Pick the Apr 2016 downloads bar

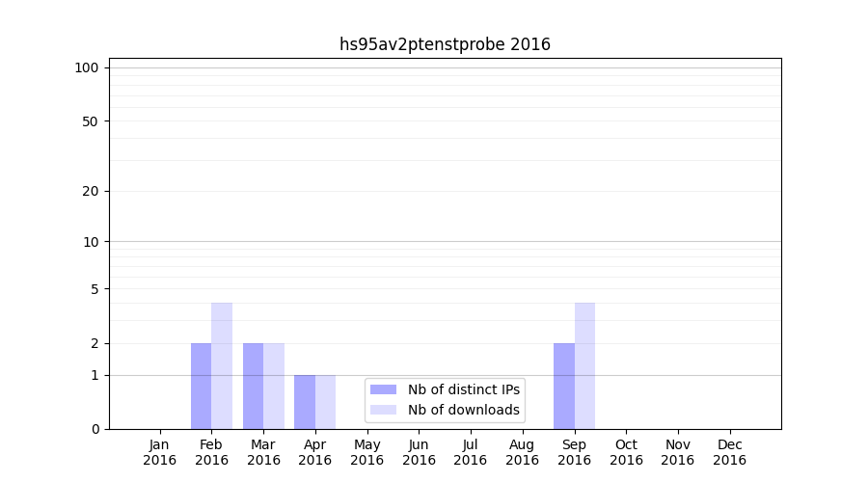pos(325,402)
